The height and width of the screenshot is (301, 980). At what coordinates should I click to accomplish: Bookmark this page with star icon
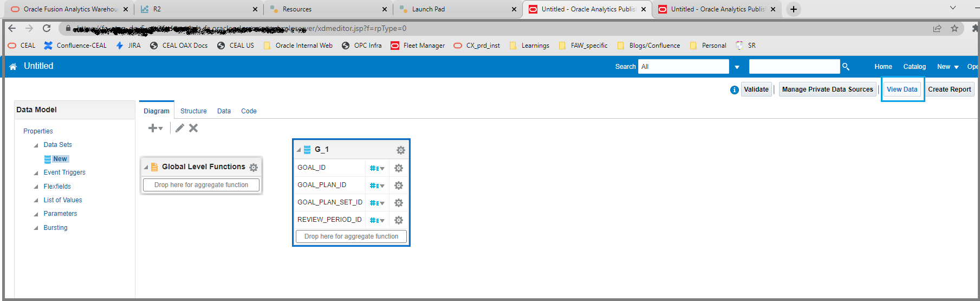(x=955, y=28)
